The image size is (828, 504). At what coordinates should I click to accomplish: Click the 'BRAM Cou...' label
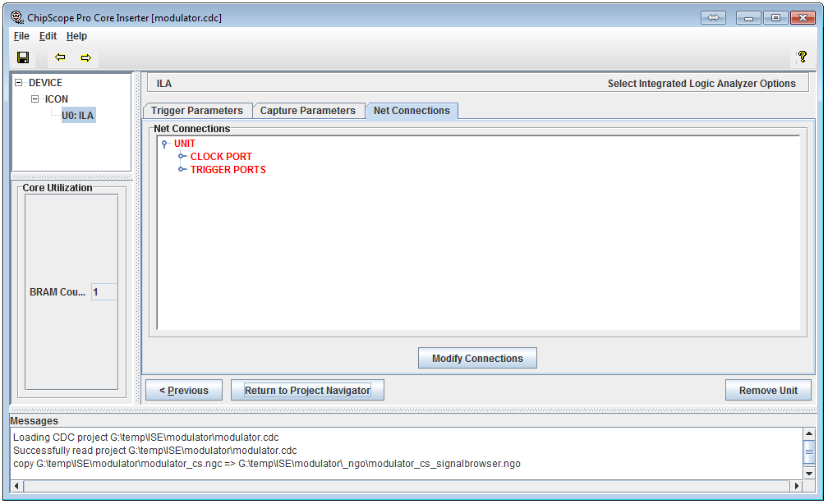57,292
